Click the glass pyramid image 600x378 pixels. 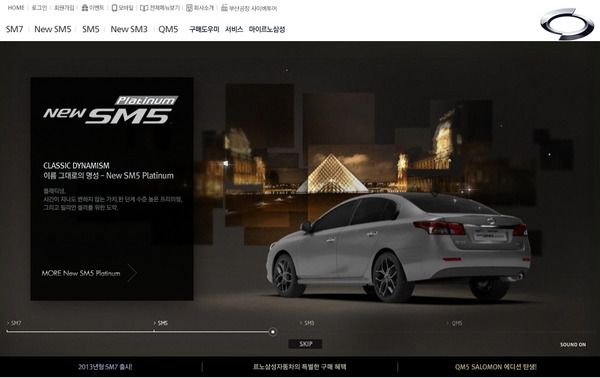(332, 173)
